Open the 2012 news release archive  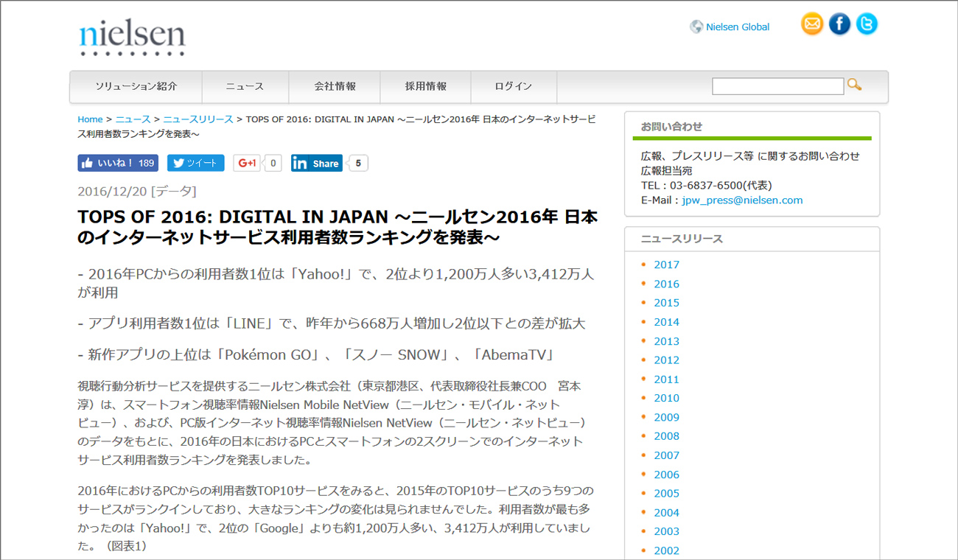[666, 360]
